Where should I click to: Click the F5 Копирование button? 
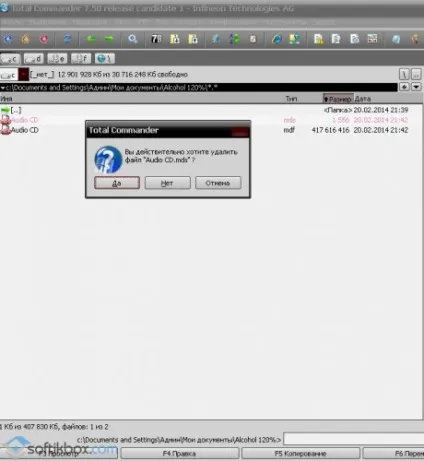pos(301,454)
